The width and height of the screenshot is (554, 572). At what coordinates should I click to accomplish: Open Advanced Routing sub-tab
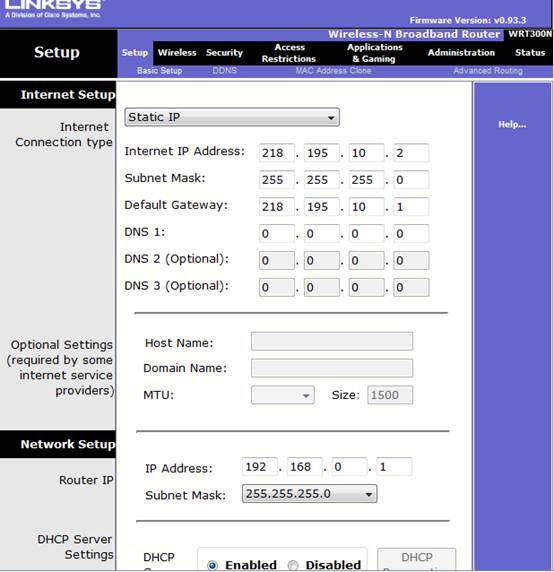pyautogui.click(x=488, y=70)
